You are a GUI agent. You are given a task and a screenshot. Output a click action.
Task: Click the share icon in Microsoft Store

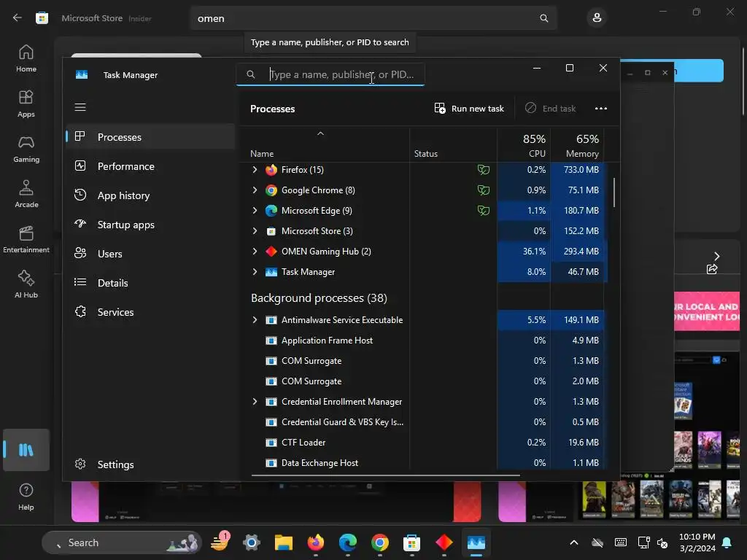[x=712, y=270]
